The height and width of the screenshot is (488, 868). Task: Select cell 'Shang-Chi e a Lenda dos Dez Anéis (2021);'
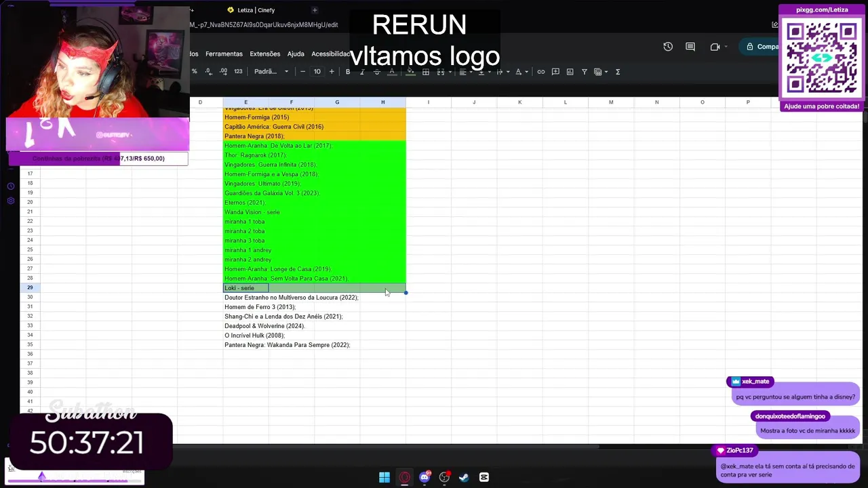pos(283,317)
